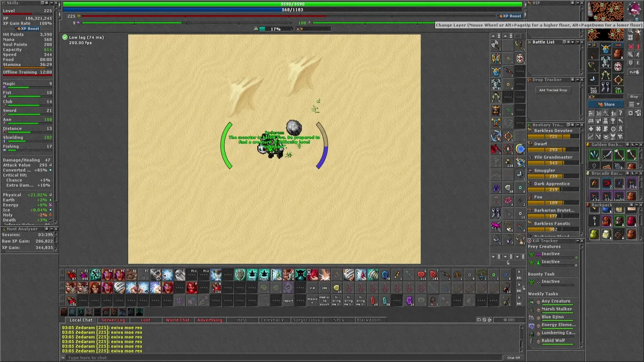The height and width of the screenshot is (362, 644).
Task: Switch to World Chat tab
Action: pos(178,320)
